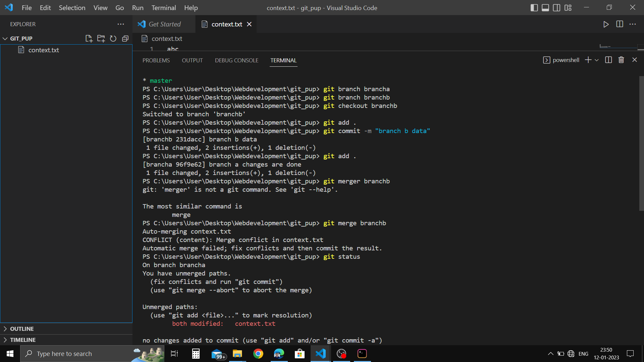Click New File icon in Explorer header
The height and width of the screenshot is (362, 644).
coord(89,39)
